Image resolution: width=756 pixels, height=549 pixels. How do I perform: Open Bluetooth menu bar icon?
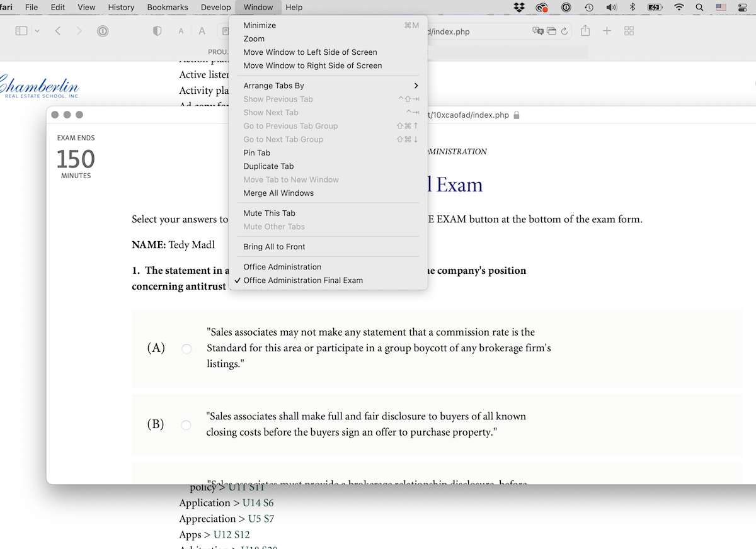click(633, 8)
